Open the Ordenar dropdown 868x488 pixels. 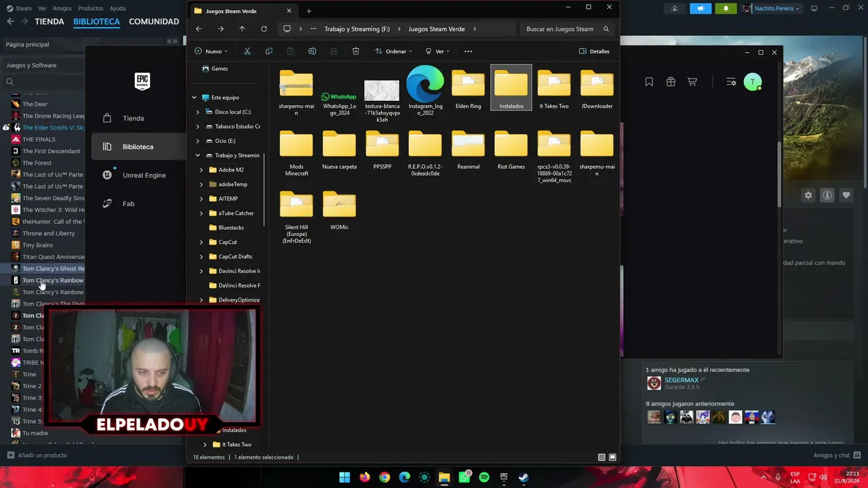[x=394, y=52]
